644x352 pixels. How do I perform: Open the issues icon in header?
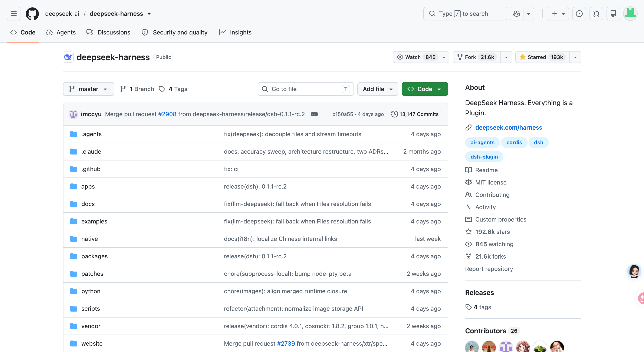(x=579, y=13)
